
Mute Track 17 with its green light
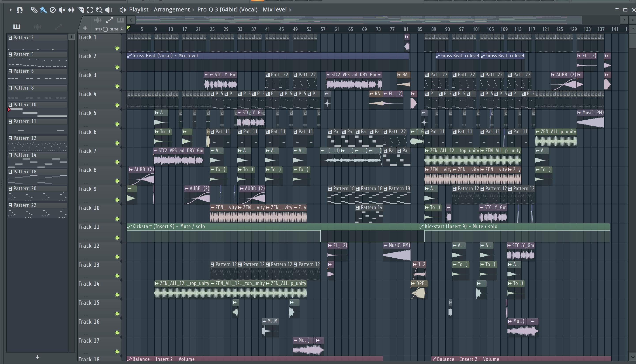(x=117, y=352)
